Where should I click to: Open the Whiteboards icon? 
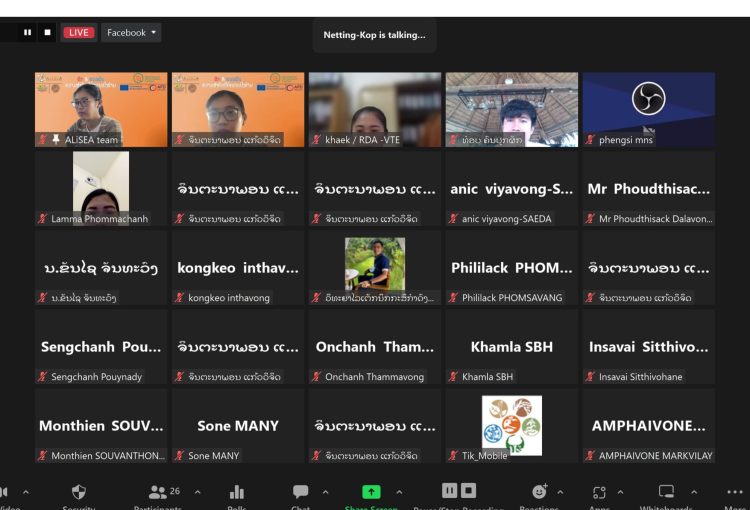(x=666, y=492)
